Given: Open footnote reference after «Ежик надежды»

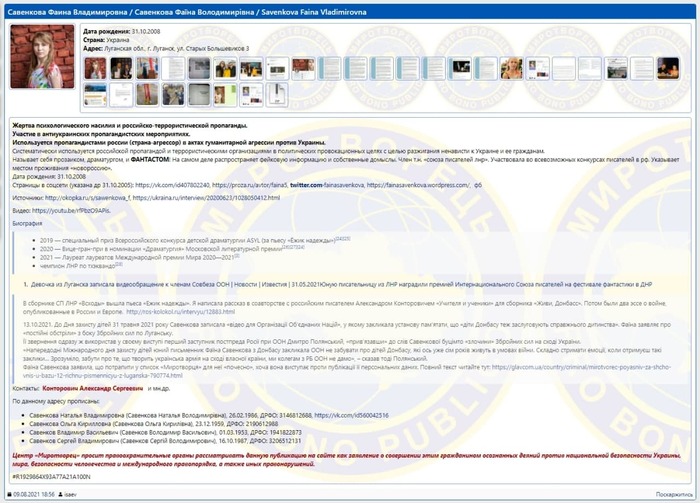Looking at the screenshot, I should (343, 239).
